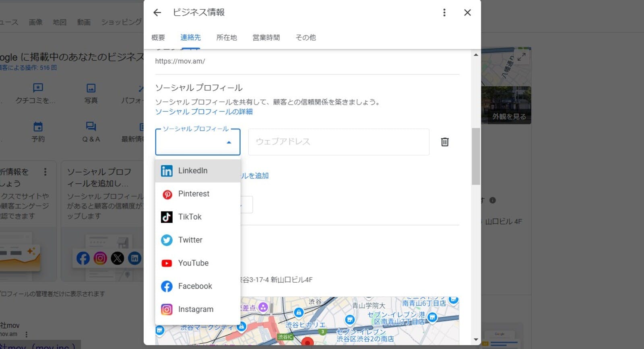Viewport: 644px width, 349px height.
Task: Open three-dot menu next to mov.am result
Action: click(27, 335)
